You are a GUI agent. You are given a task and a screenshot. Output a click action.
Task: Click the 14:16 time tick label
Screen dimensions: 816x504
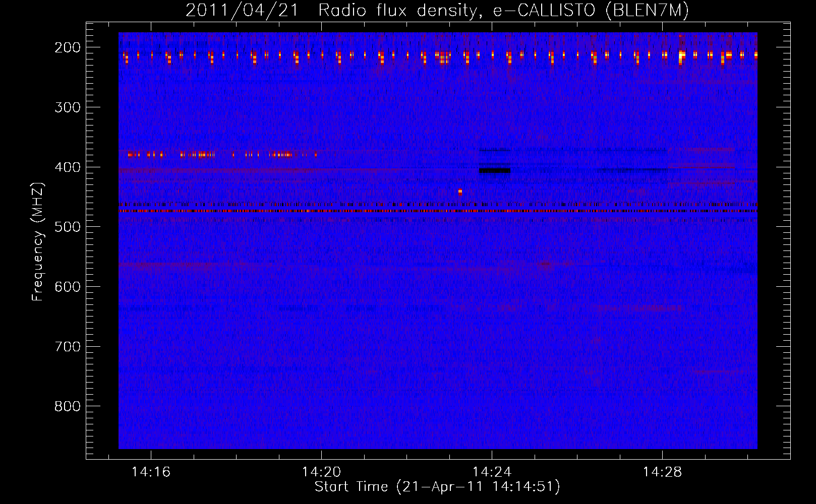[151, 472]
